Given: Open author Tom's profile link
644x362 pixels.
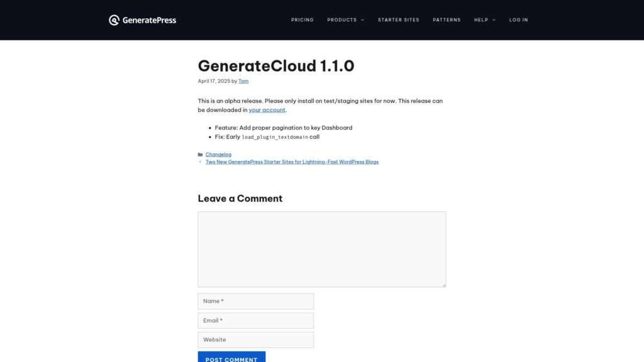Looking at the screenshot, I should (243, 81).
